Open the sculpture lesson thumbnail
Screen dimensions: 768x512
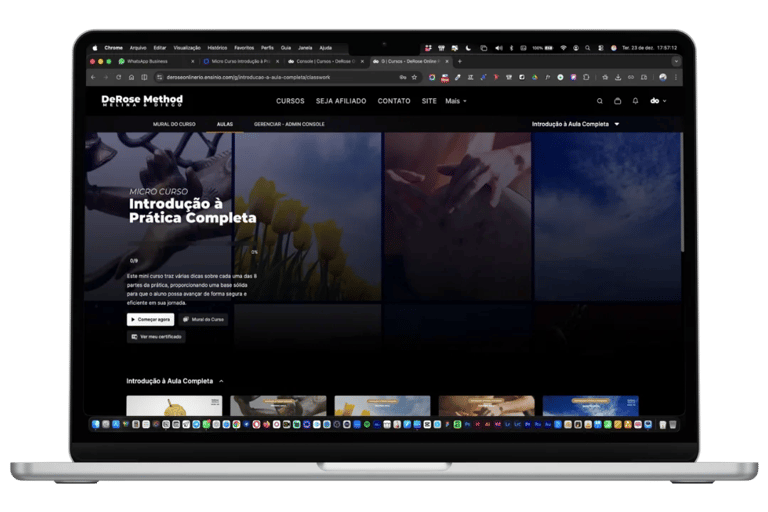click(278, 406)
